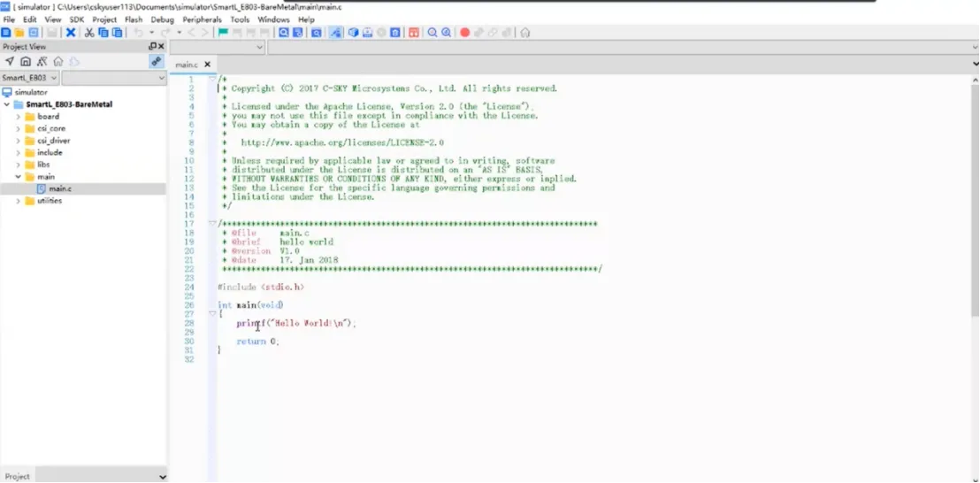980x483 pixels.
Task: Click the arrow locate icon in Project View
Action: click(10, 61)
